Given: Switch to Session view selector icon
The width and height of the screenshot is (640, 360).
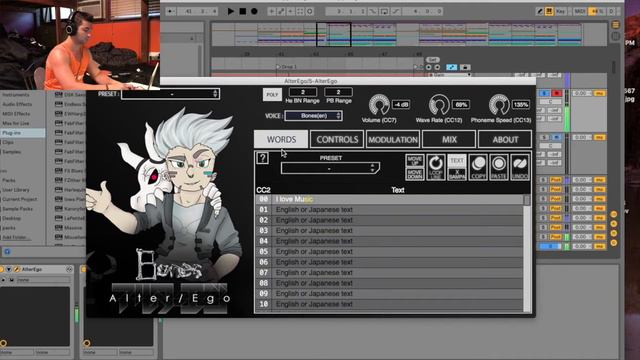Looking at the screenshot, I should click(616, 37).
